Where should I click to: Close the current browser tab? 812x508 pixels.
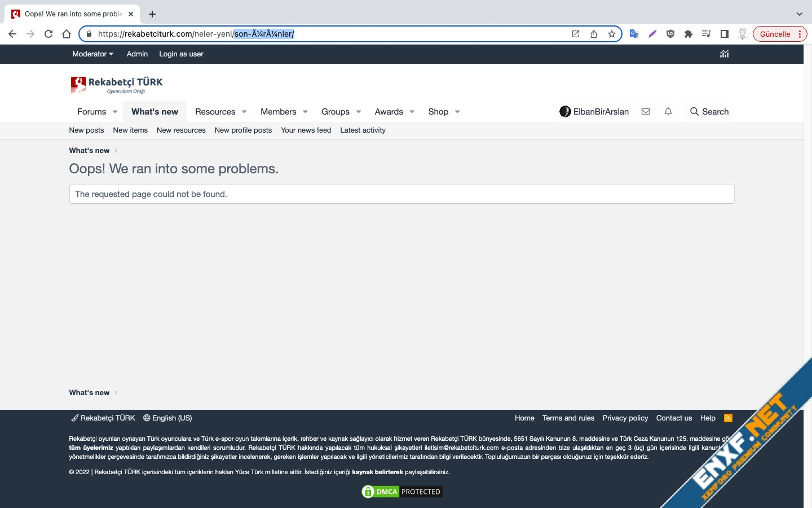[x=131, y=14]
